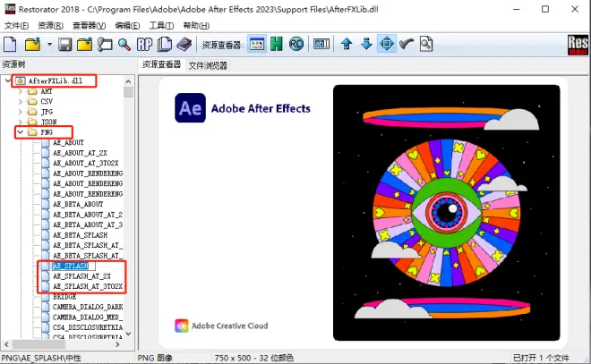Click the checkmark apply icon
The width and height of the screenshot is (591, 364).
click(x=407, y=44)
